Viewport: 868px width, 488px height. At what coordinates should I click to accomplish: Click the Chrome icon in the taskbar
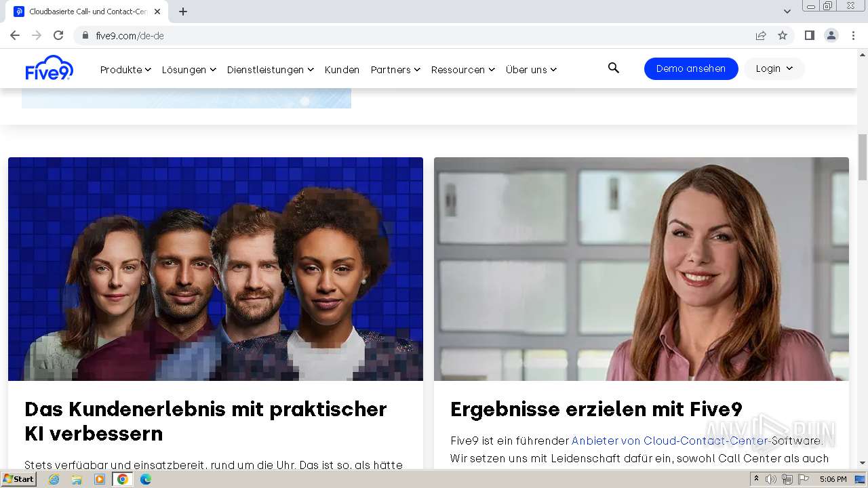tap(123, 479)
